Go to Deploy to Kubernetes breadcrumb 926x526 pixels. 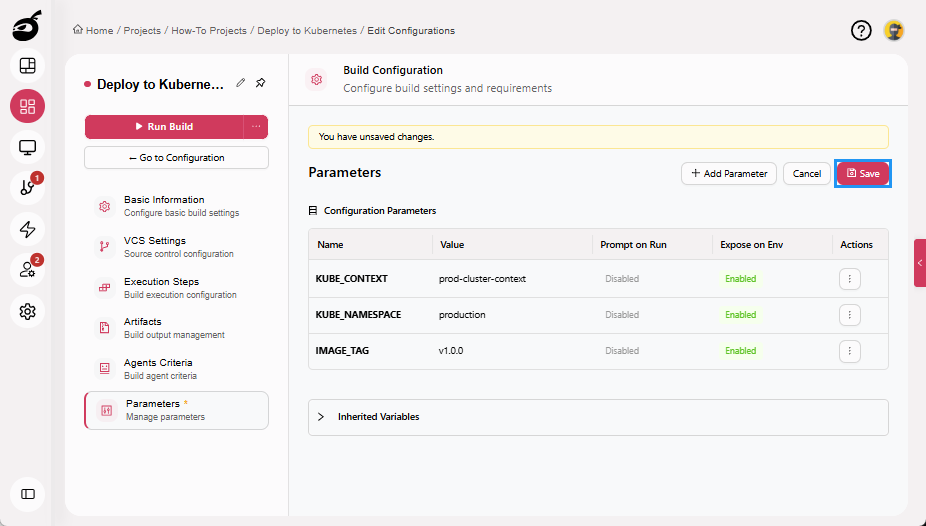(x=307, y=31)
